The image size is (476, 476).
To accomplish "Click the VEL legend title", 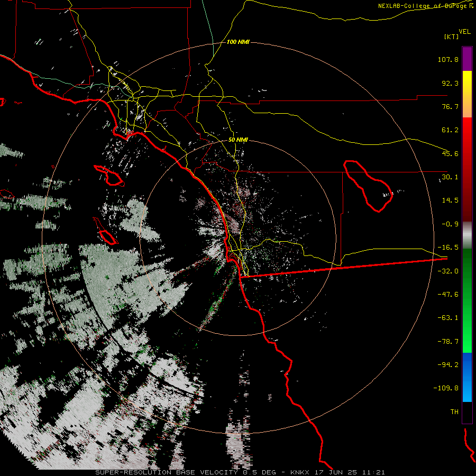I will [464, 32].
